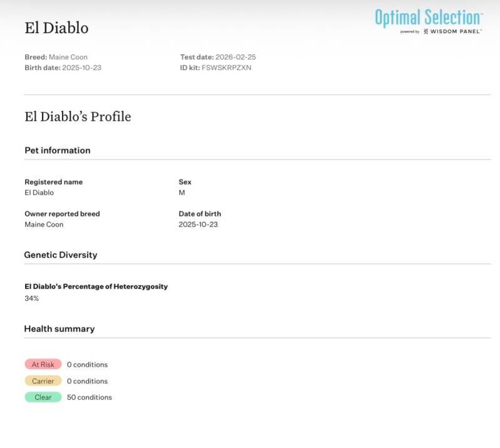The width and height of the screenshot is (500, 448).
Task: Click the red At Risk badge
Action: pos(43,364)
